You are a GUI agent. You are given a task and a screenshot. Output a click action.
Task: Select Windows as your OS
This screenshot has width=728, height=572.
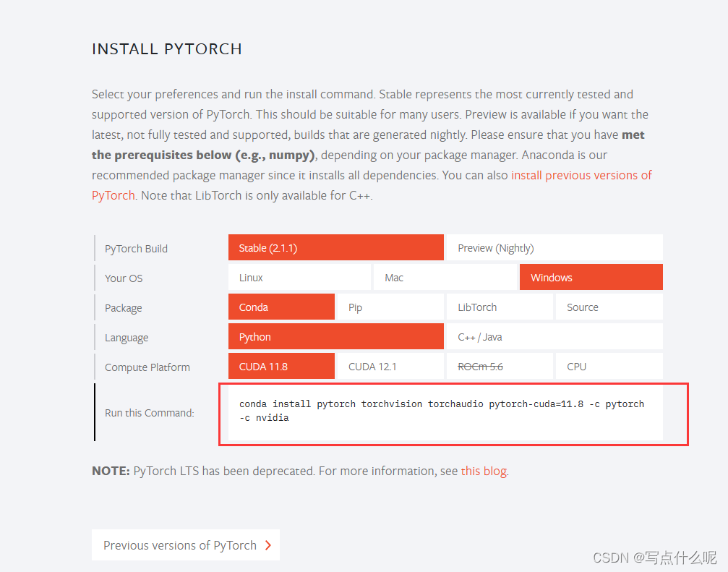(x=591, y=277)
